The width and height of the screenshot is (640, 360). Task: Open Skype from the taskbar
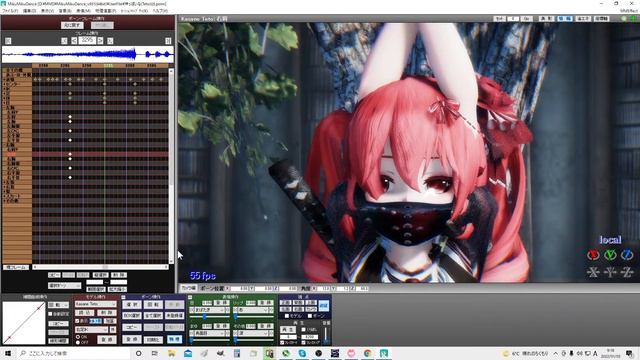point(302,353)
